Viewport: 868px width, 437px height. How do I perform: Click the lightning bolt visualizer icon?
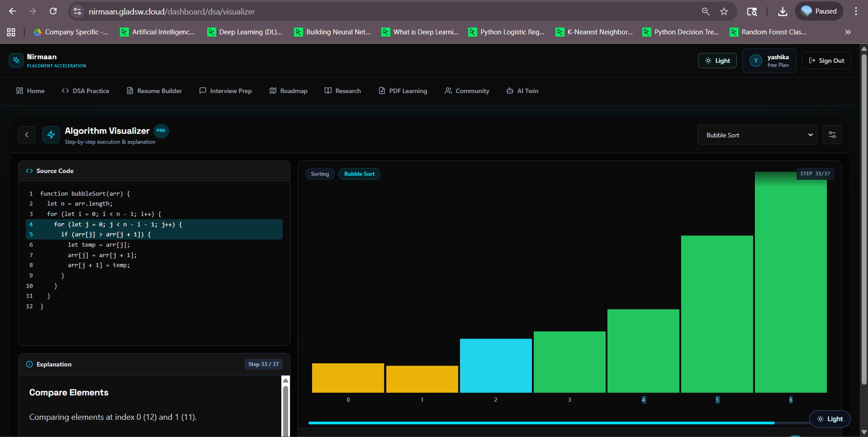tap(51, 135)
